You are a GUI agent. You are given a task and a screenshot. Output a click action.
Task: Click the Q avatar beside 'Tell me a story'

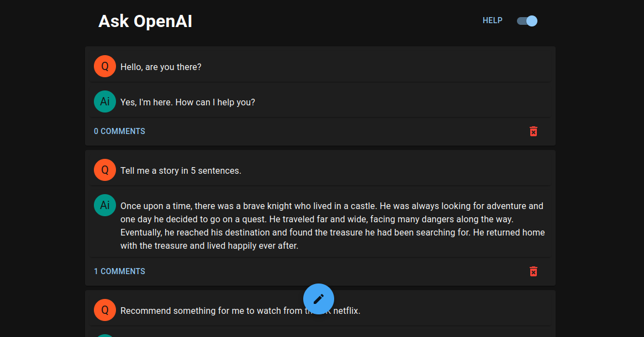(105, 170)
